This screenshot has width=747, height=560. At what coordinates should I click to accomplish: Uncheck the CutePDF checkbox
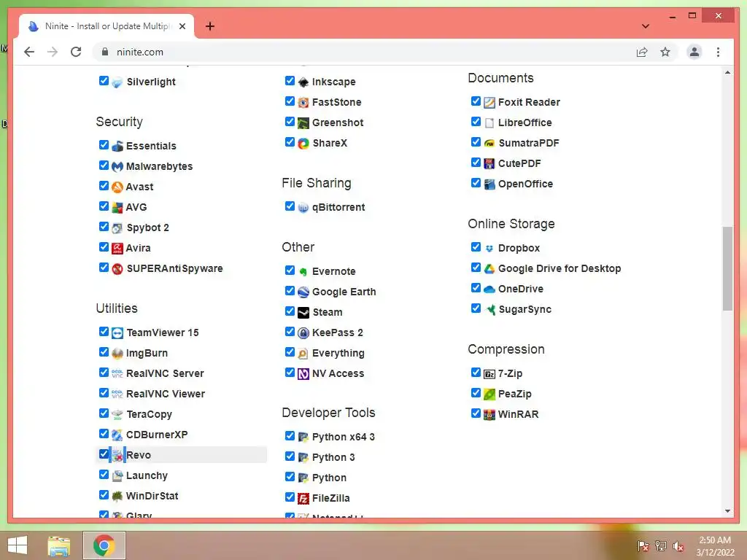[476, 162]
